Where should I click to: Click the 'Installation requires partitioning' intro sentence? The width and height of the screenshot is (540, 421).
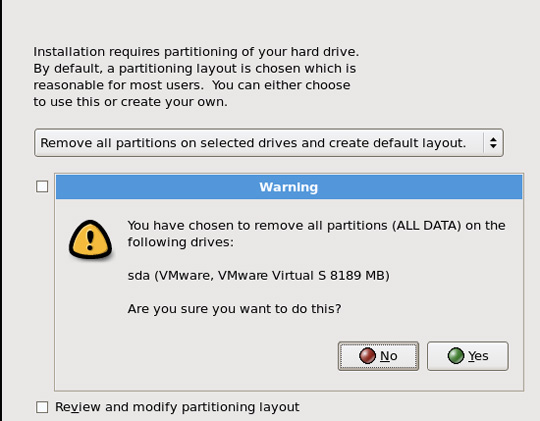click(196, 52)
